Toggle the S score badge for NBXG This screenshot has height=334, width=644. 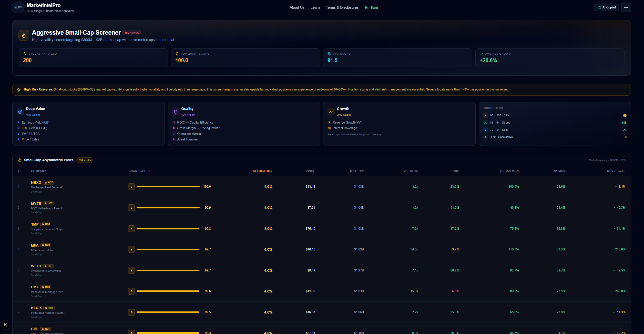click(x=131, y=187)
